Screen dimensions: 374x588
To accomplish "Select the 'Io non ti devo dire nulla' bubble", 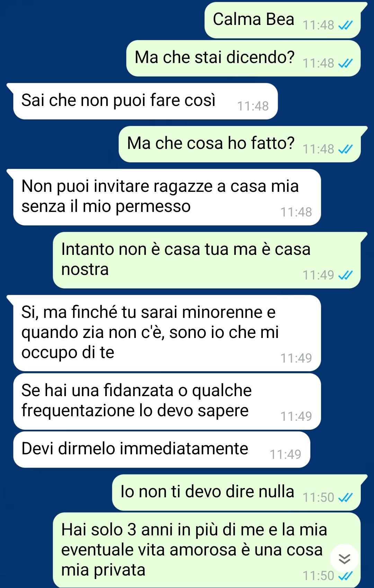I will pos(237,492).
